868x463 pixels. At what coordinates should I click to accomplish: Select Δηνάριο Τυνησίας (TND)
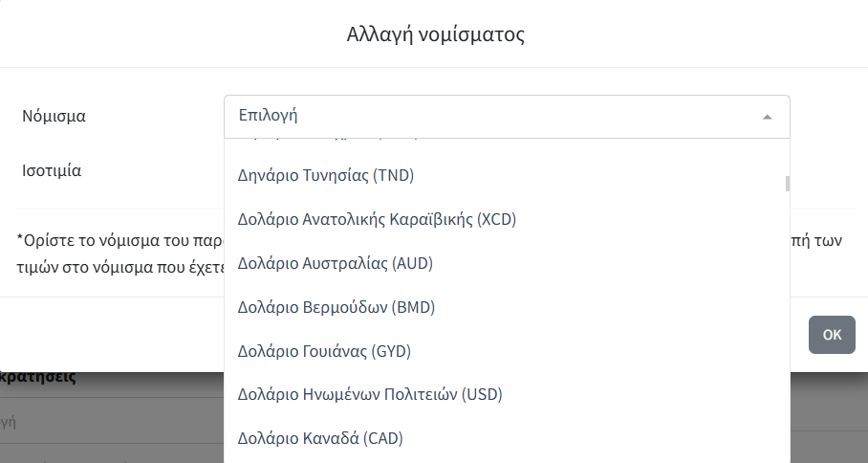pyautogui.click(x=325, y=175)
